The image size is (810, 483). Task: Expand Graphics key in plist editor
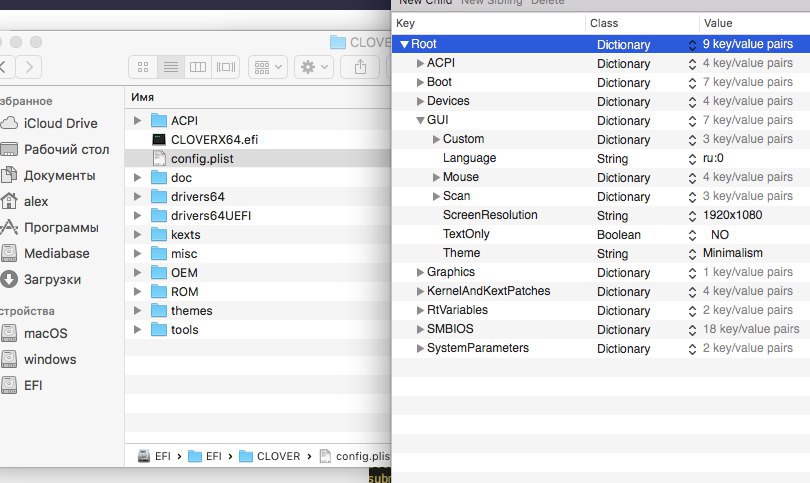coord(420,272)
